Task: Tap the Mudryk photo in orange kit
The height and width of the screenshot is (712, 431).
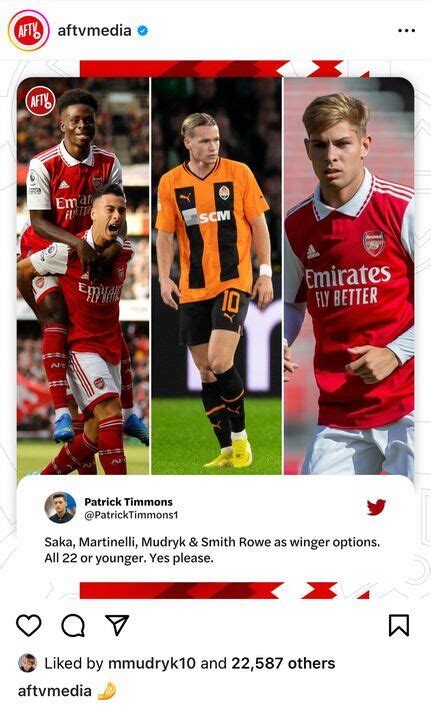Action: [x=216, y=276]
